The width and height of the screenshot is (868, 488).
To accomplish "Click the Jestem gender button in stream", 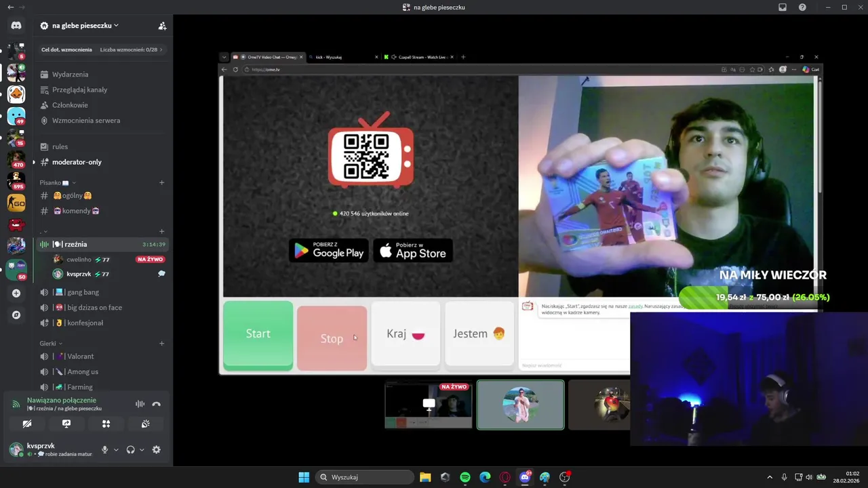I will 479,334.
